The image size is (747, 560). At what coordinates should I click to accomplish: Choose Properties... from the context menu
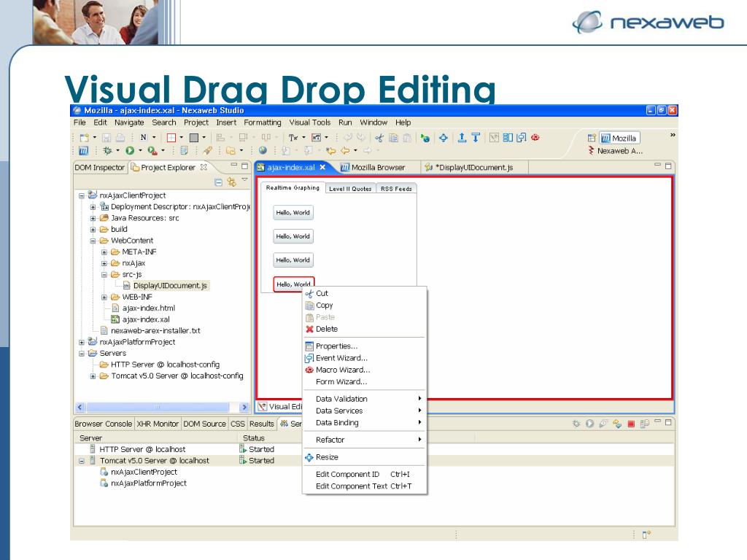pos(365,346)
